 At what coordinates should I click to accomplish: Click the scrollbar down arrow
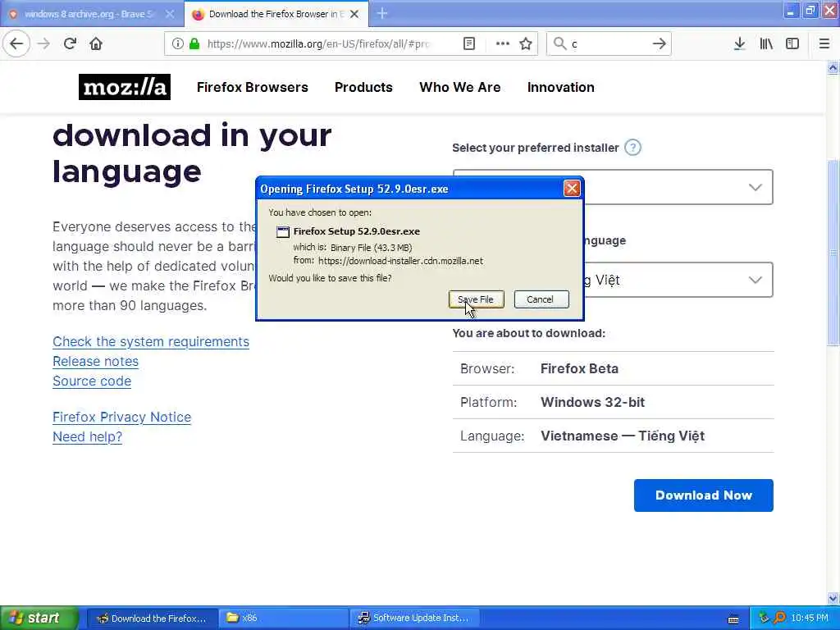833,598
